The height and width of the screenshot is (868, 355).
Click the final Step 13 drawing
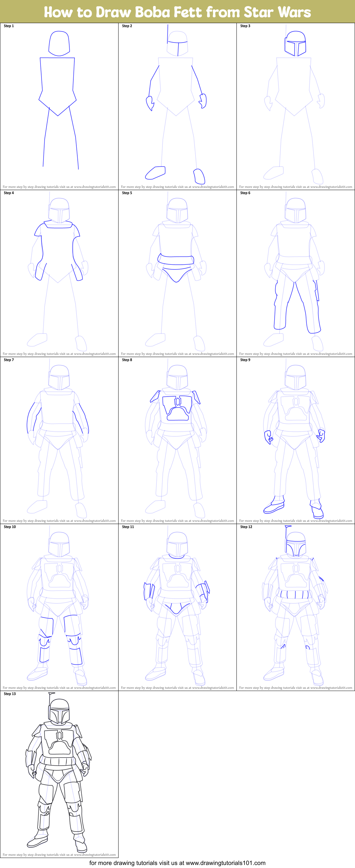59,774
